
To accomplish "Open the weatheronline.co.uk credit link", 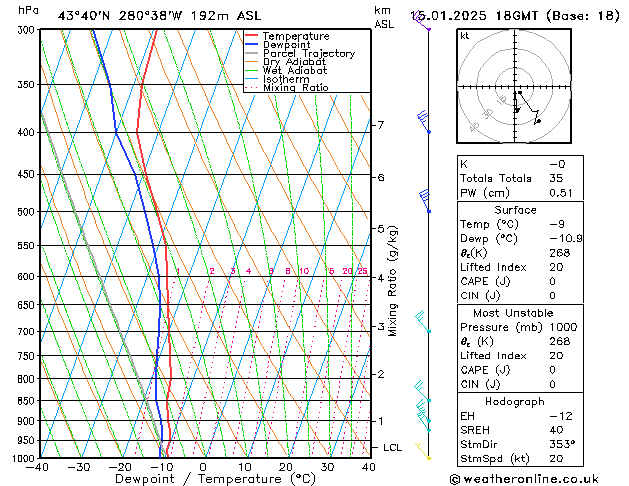I will [524, 479].
